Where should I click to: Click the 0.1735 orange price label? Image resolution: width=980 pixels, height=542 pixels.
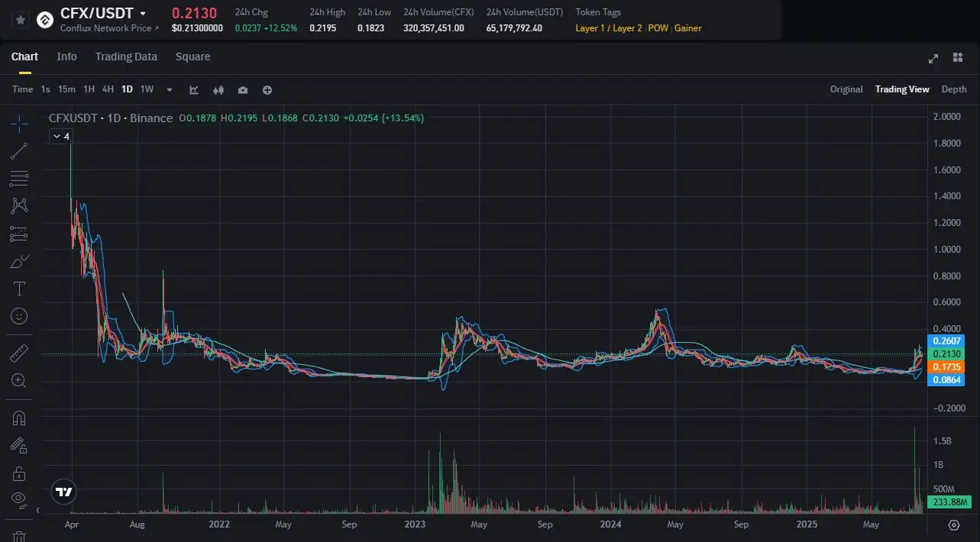[x=946, y=367]
